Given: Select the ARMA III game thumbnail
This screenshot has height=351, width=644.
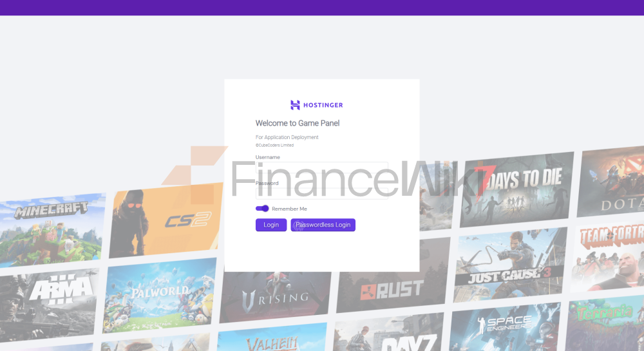Looking at the screenshot, I should tap(48, 305).
